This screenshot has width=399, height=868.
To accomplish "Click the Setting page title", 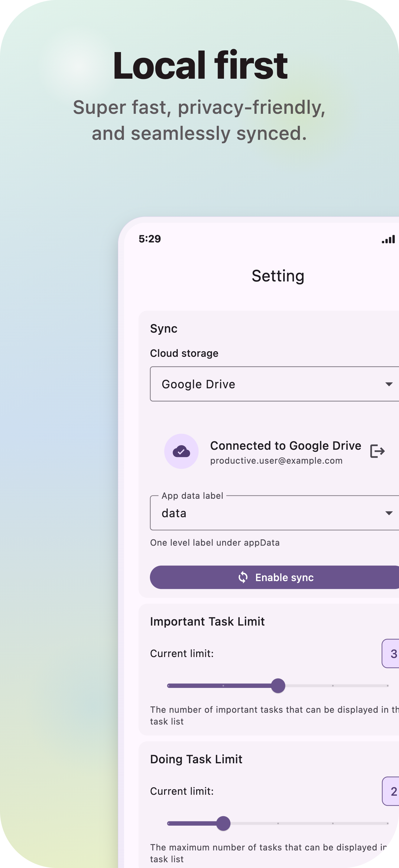I will pyautogui.click(x=278, y=276).
